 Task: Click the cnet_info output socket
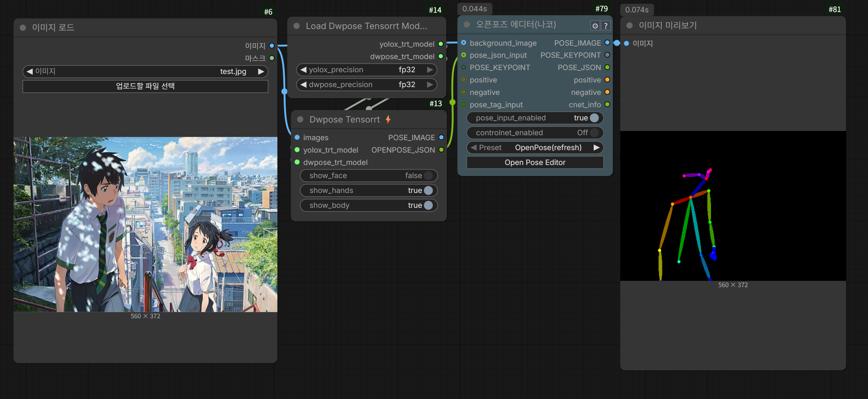click(x=607, y=104)
